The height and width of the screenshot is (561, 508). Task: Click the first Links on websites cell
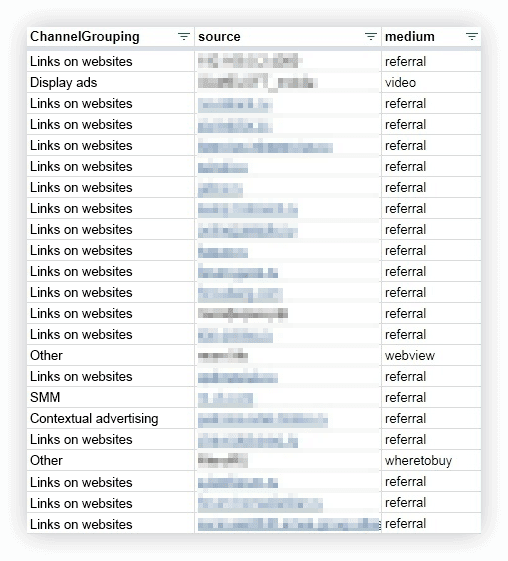(111, 62)
